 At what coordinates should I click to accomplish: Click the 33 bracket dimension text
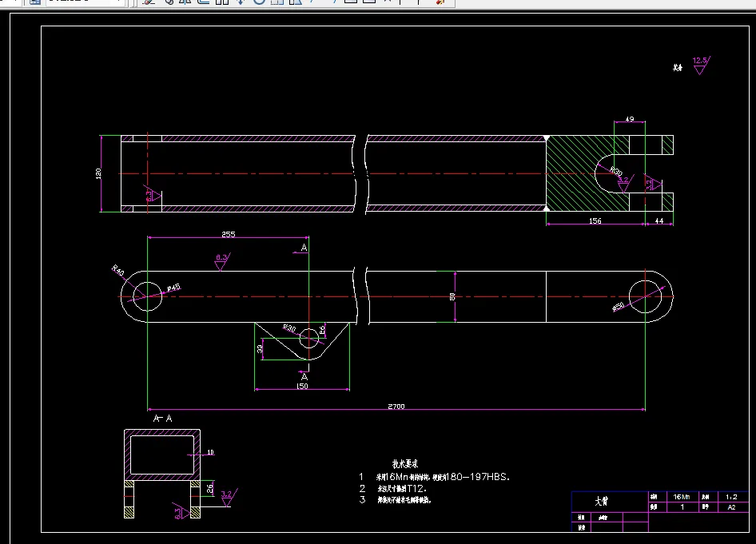click(x=261, y=348)
